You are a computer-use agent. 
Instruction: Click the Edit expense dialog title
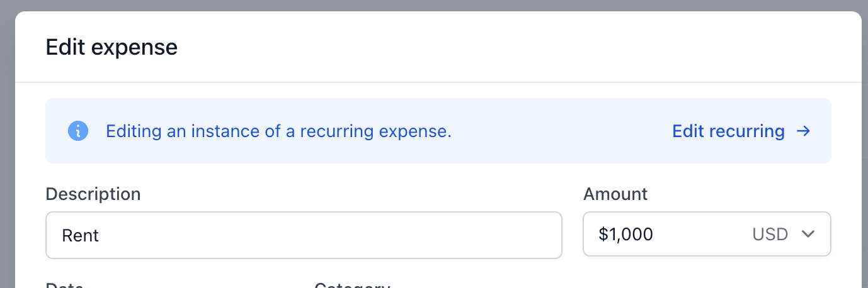click(x=111, y=47)
